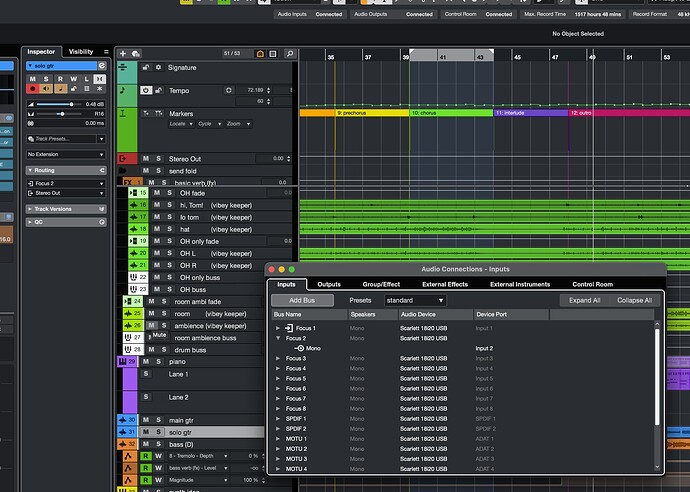
Task: Click the Stereo Out track red output icon
Action: point(122,158)
